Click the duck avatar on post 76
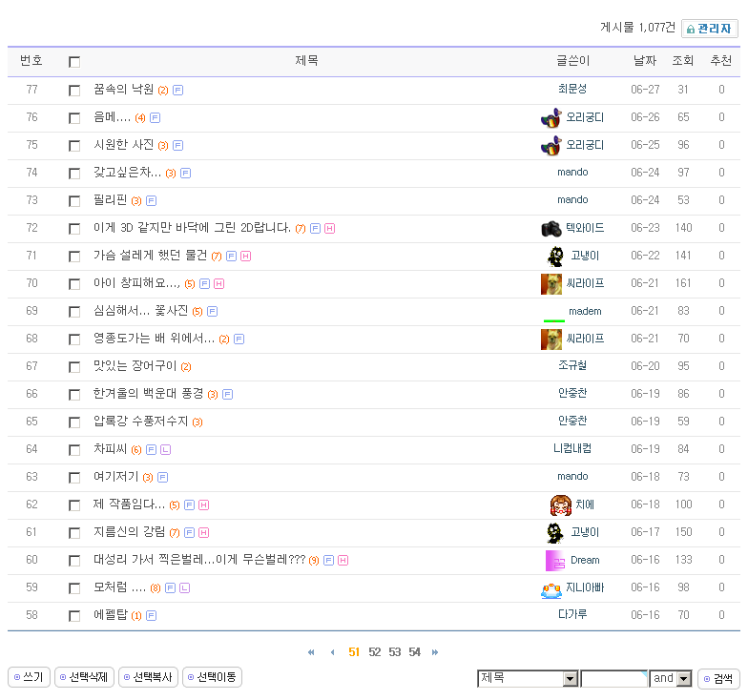Screen dimensions: 748x700 tap(551, 117)
